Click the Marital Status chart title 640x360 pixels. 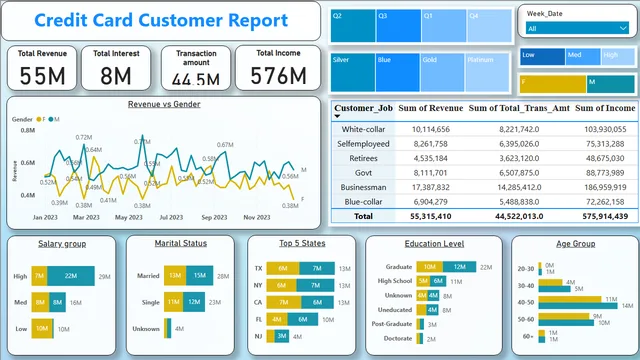180,243
